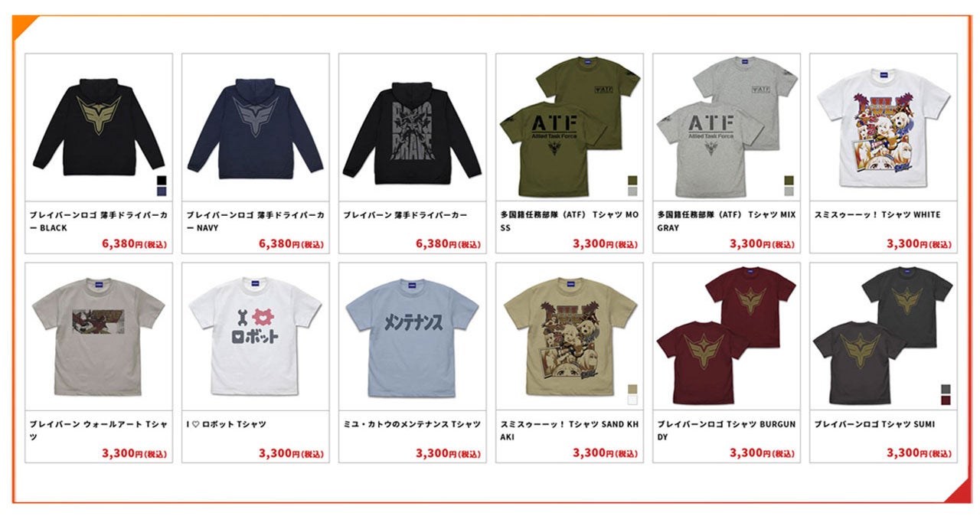Open the sand khaki スミスゥーーッ! shirt image
This screenshot has height=516, width=980.
569,336
